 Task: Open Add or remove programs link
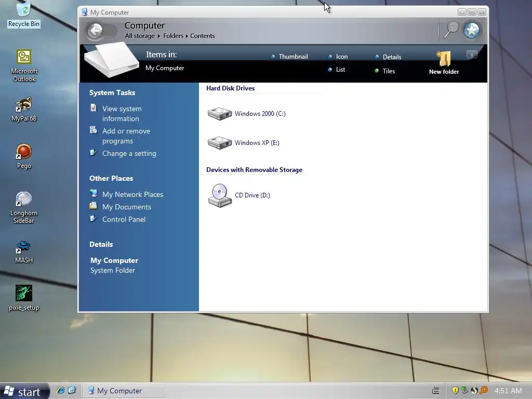click(126, 136)
